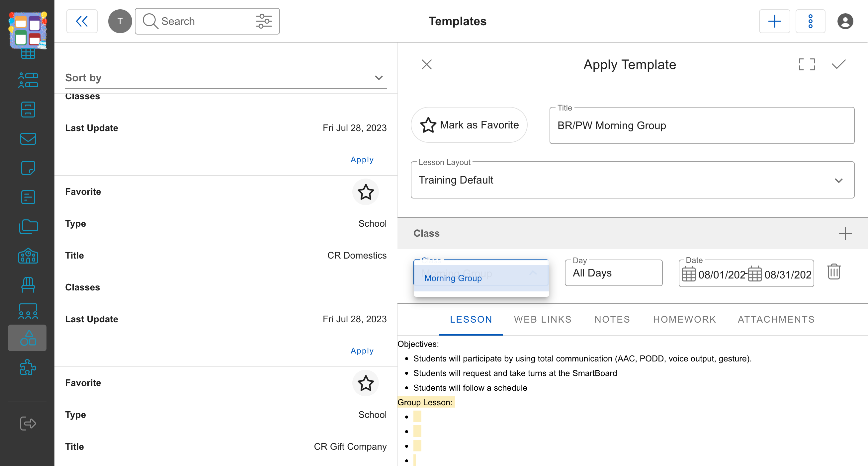
Task: Select the templates shapes sidebar icon
Action: [27, 338]
